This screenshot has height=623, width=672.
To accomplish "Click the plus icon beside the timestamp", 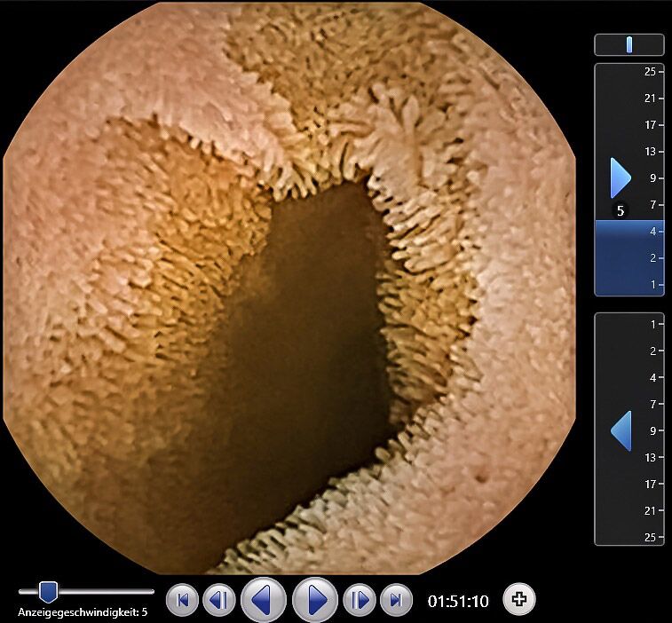I will click(519, 600).
